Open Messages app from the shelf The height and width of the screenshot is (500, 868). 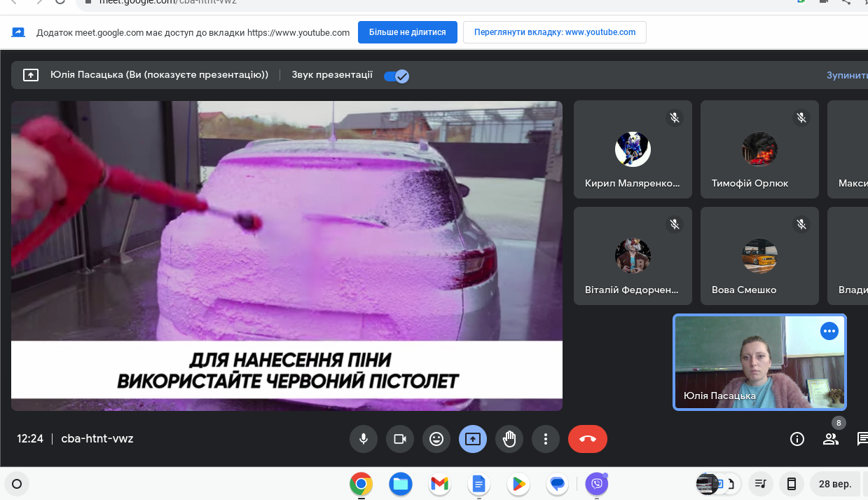point(558,484)
